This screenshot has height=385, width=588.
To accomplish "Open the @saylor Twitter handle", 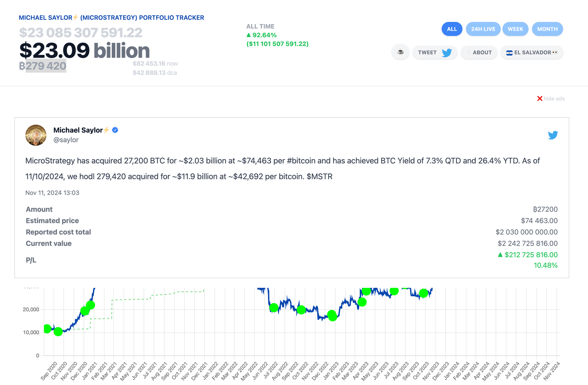I will (x=66, y=140).
